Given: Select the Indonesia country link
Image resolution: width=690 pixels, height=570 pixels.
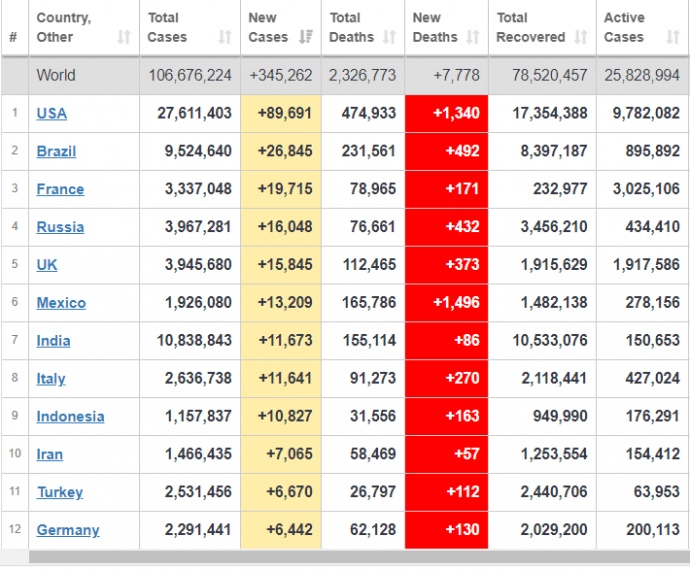Looking at the screenshot, I should point(70,417).
